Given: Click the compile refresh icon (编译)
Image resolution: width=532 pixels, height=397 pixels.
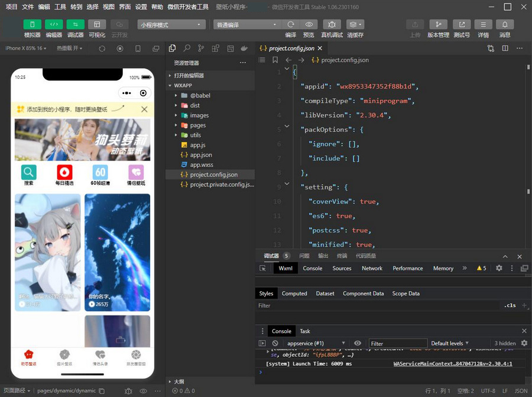Looking at the screenshot, I should pos(291,24).
